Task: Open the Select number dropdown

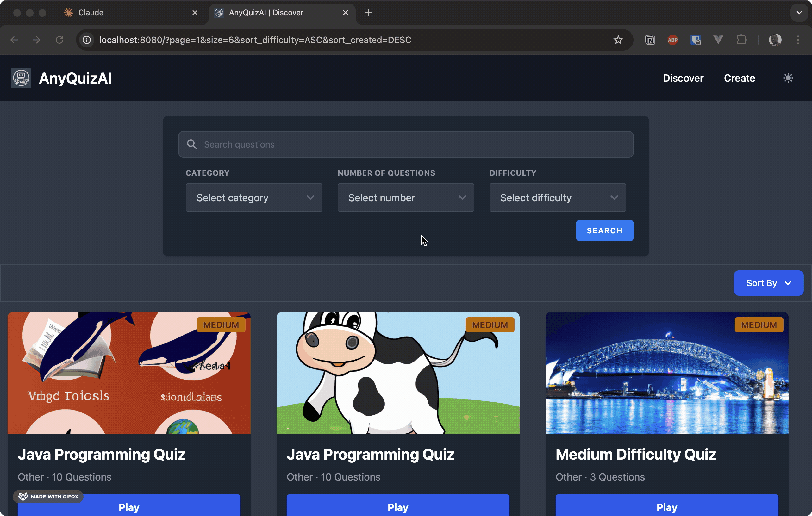Action: 406,198
